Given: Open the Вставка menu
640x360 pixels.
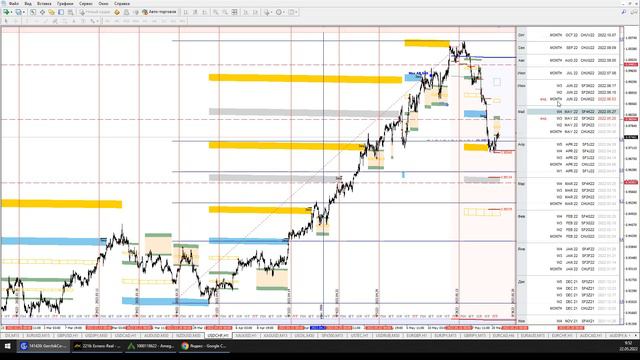Looking at the screenshot, I should point(44,3).
